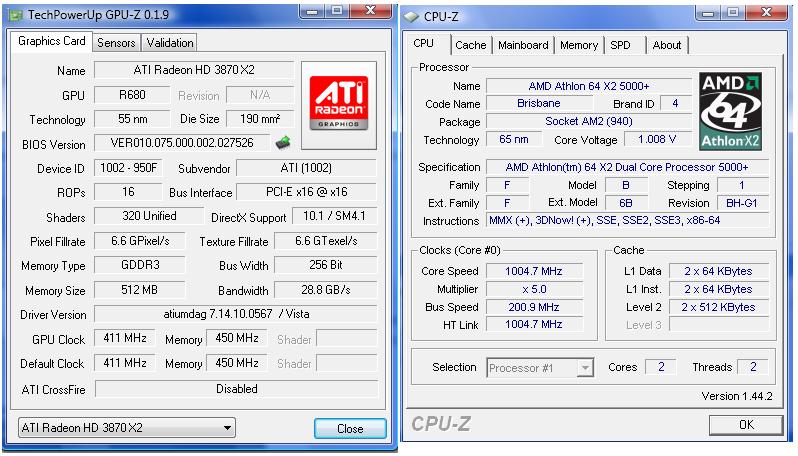Click the OK button in CPU-Z
Viewport: 798px width, 456px height.
(746, 424)
